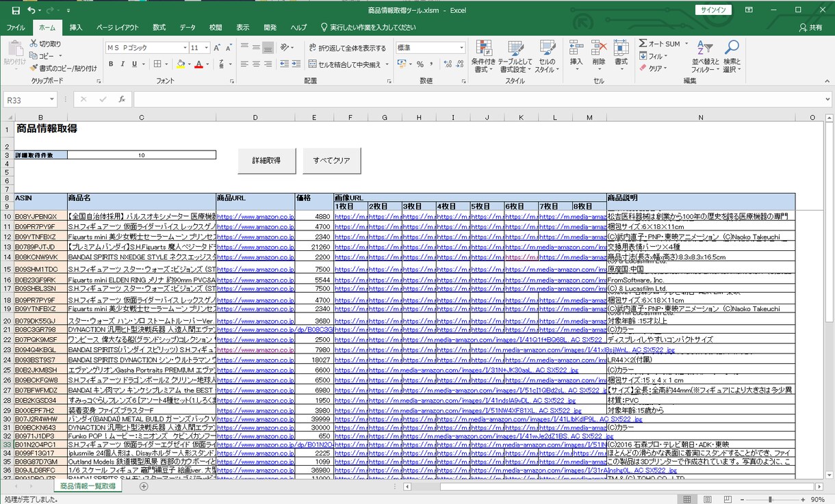This screenshot has height=504, width=835.
Task: Undo the last action in the title bar
Action: (32, 10)
